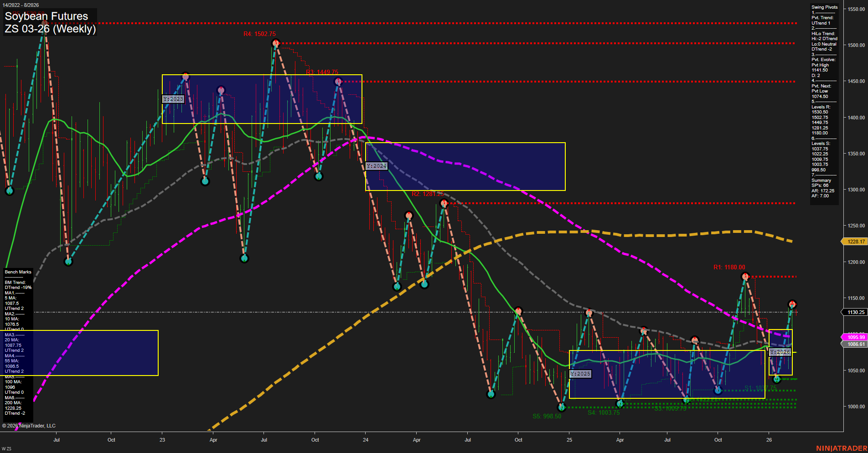
Task: Select the R4 pivot high marker at 1502.75
Action: 275,42
